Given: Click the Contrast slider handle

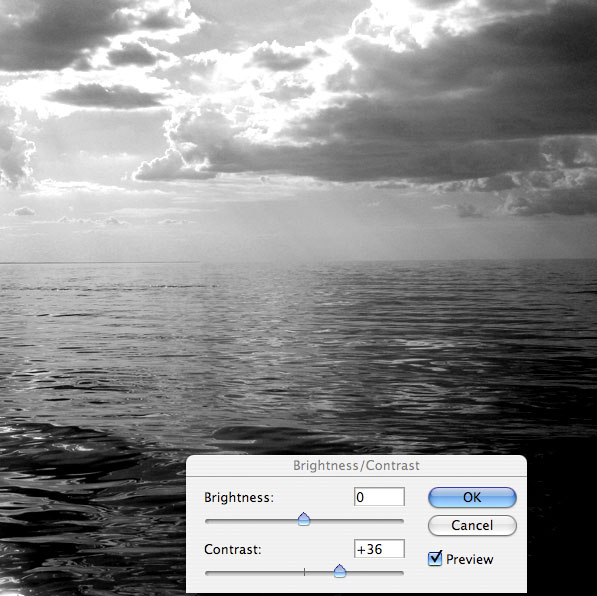Looking at the screenshot, I should [x=340, y=571].
